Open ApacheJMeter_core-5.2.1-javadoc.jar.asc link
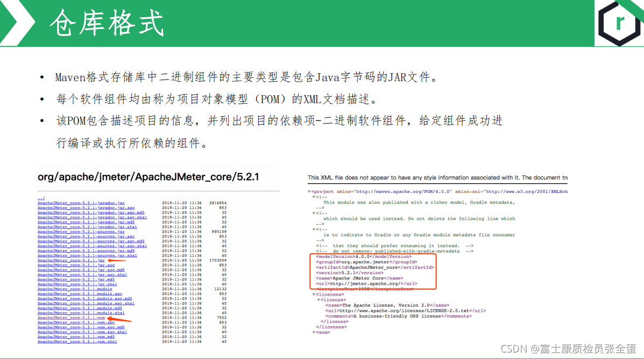Viewport: 644px width, 359px height. click(x=86, y=207)
